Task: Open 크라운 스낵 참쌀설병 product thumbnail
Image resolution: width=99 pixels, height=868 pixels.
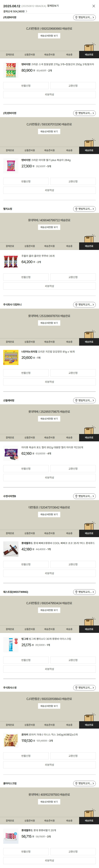Action: [x=11, y=70]
